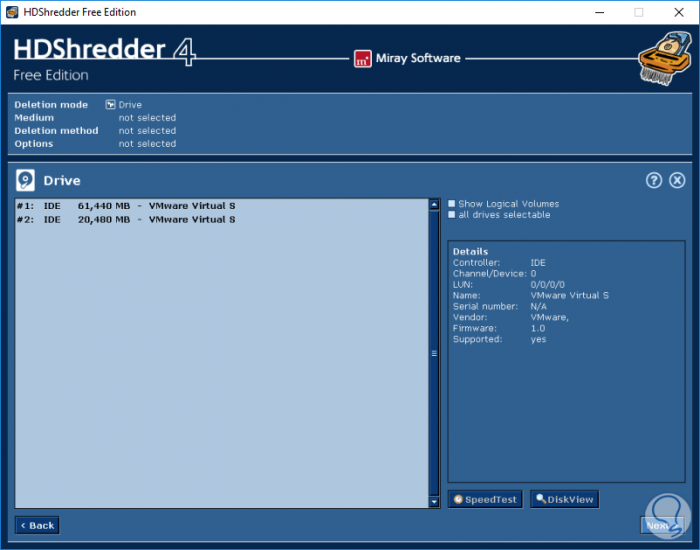
Task: Click the Deletion method not selected value
Action: pos(147,130)
